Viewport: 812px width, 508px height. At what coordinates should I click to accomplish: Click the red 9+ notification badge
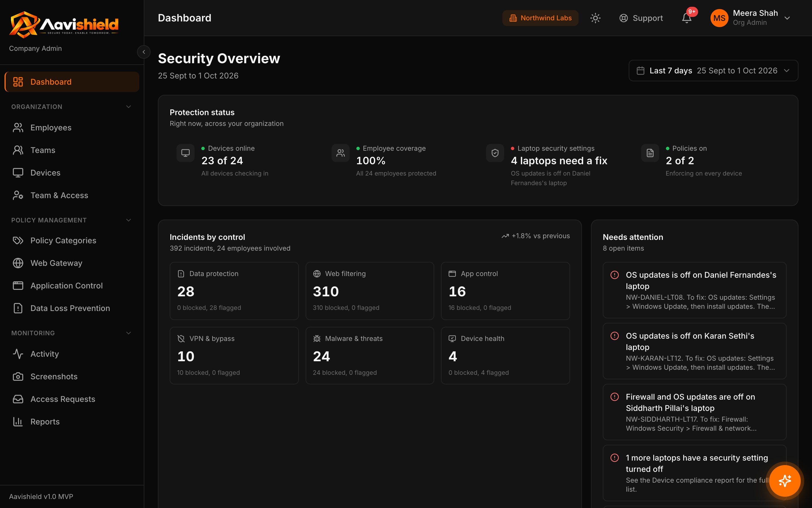pyautogui.click(x=692, y=11)
